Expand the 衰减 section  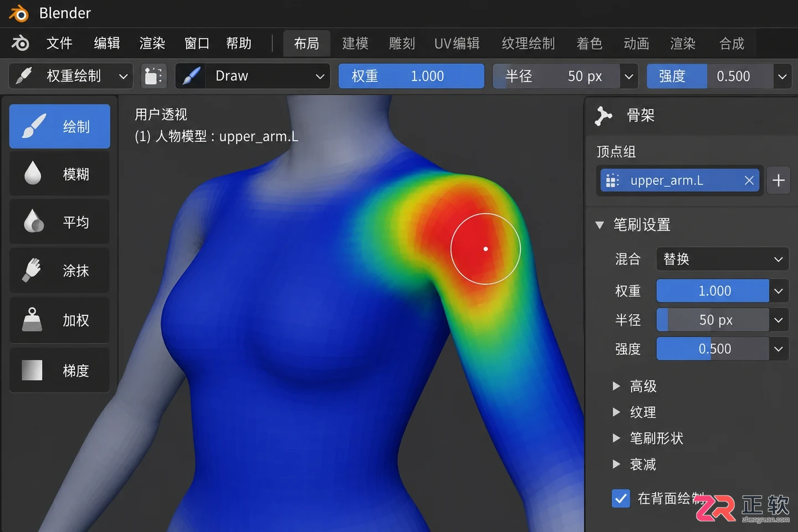[616, 464]
